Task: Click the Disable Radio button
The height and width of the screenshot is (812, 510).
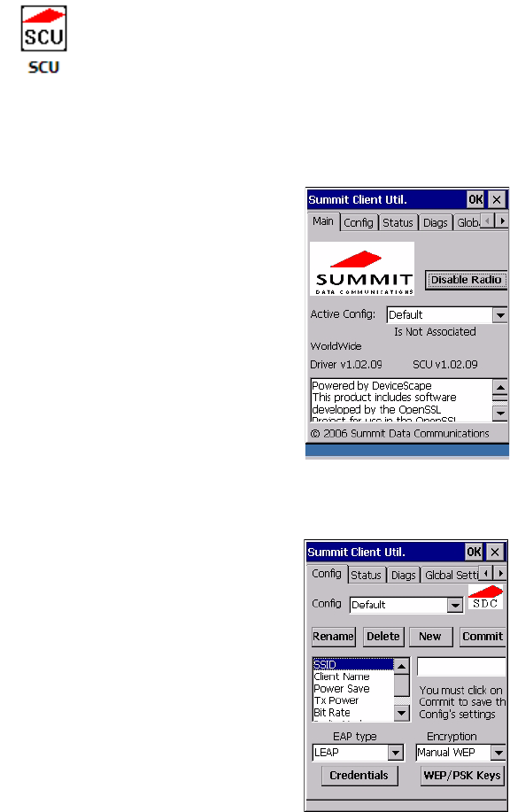Action: (466, 280)
